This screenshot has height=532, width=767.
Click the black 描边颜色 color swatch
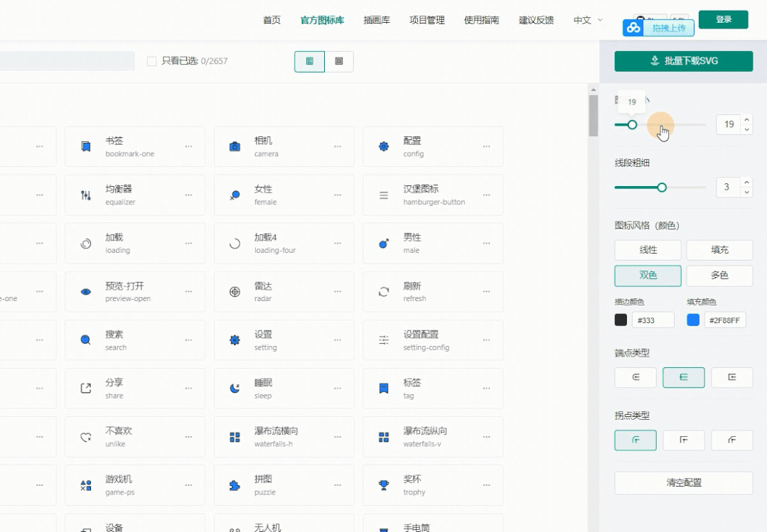621,320
